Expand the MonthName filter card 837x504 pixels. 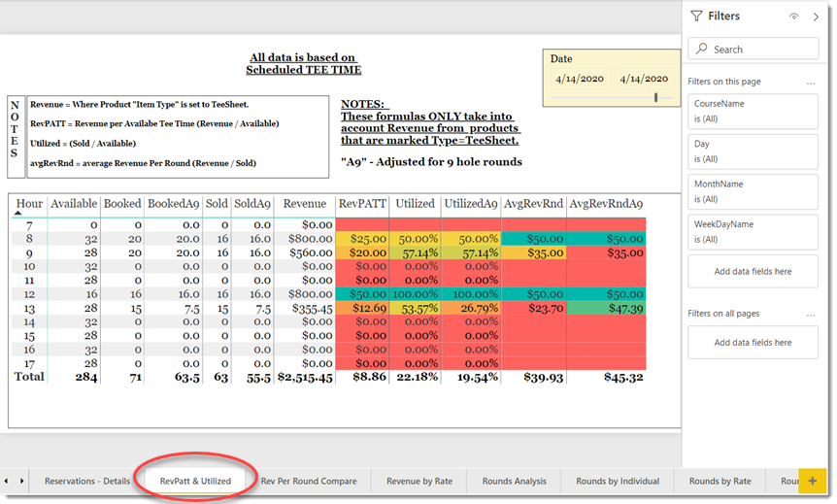tap(753, 191)
